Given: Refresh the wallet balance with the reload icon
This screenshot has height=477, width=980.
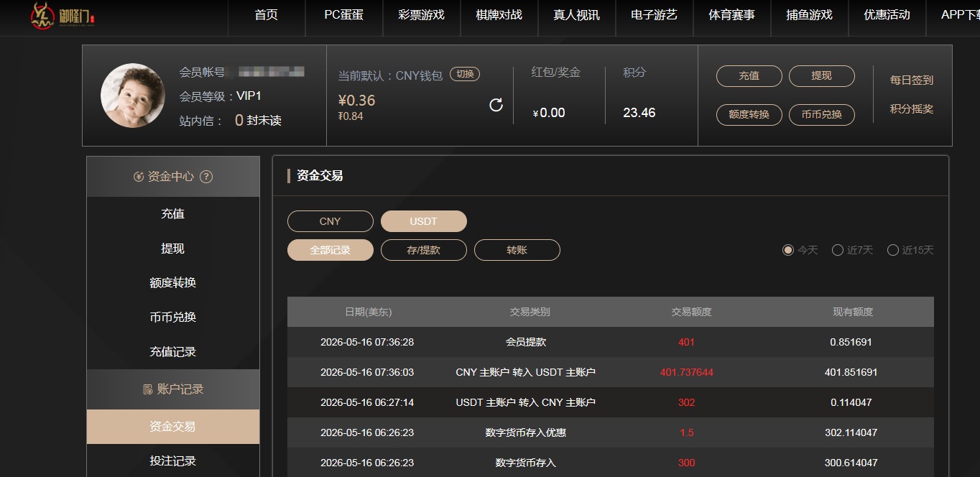Looking at the screenshot, I should pyautogui.click(x=496, y=105).
